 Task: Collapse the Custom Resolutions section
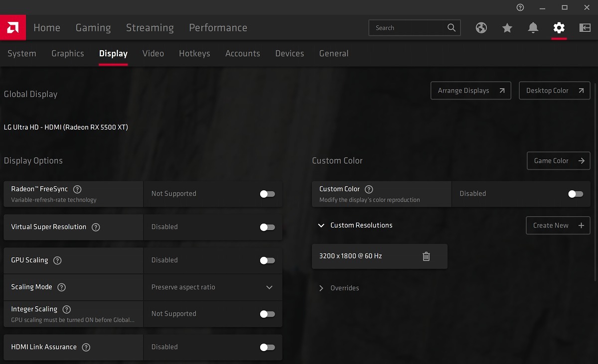[x=321, y=226]
